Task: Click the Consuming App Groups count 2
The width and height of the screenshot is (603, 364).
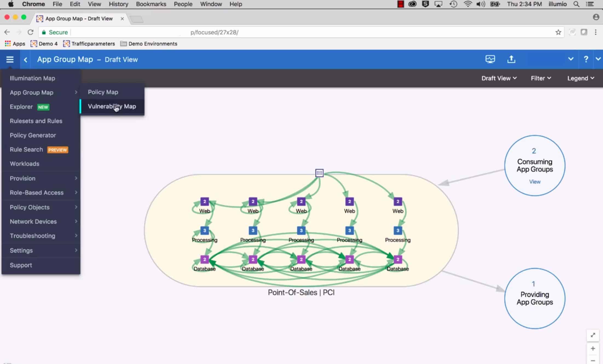Action: pyautogui.click(x=534, y=151)
